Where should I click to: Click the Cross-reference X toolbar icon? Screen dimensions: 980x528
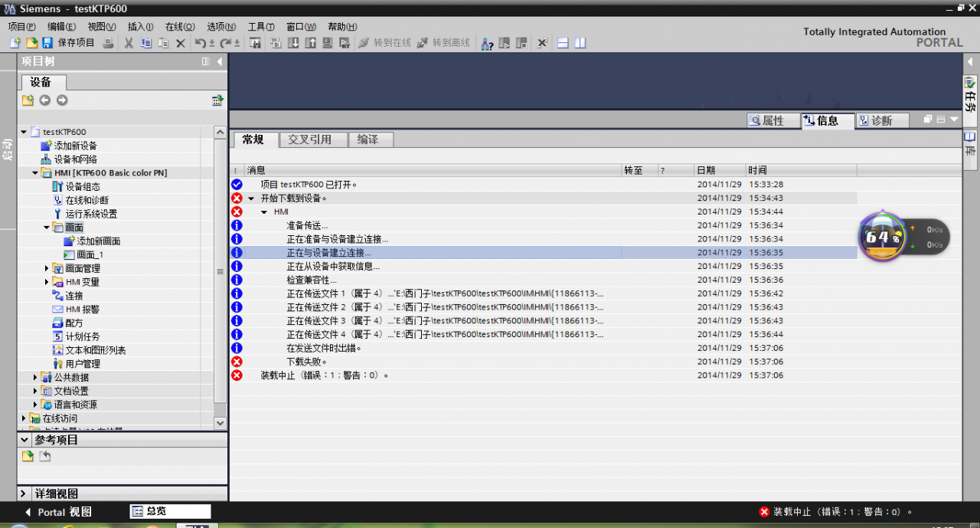[x=541, y=43]
